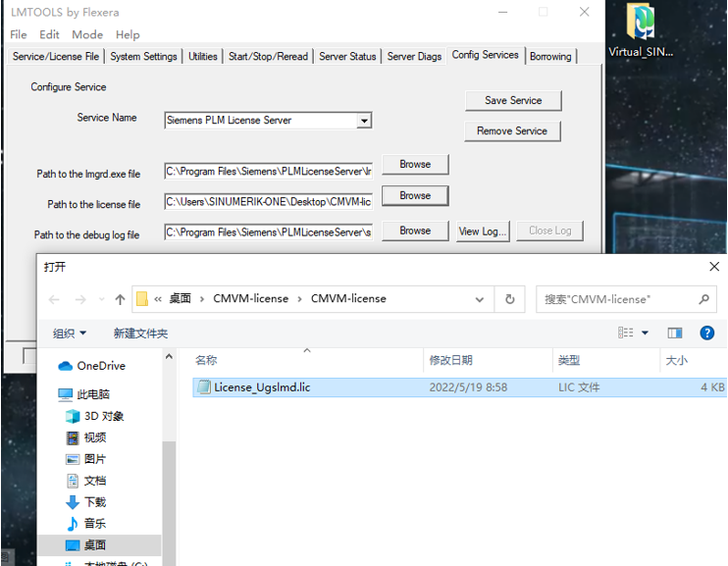Refresh the CMVM-license folder view
The width and height of the screenshot is (728, 566).
(x=510, y=299)
